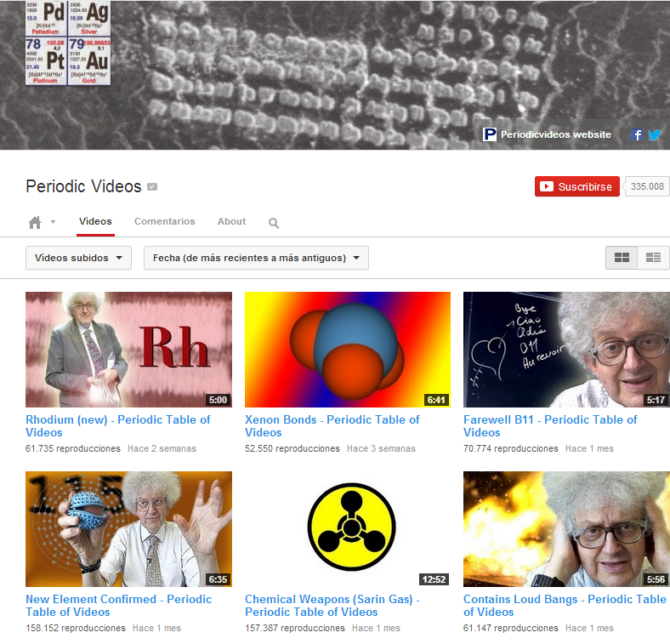
Task: Switch to list view layout
Action: (x=653, y=258)
